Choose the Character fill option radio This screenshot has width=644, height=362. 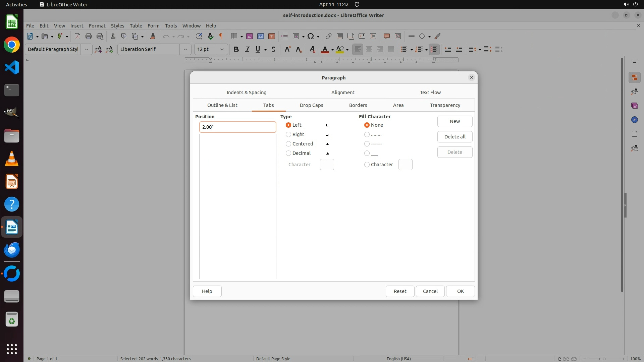pyautogui.click(x=367, y=165)
